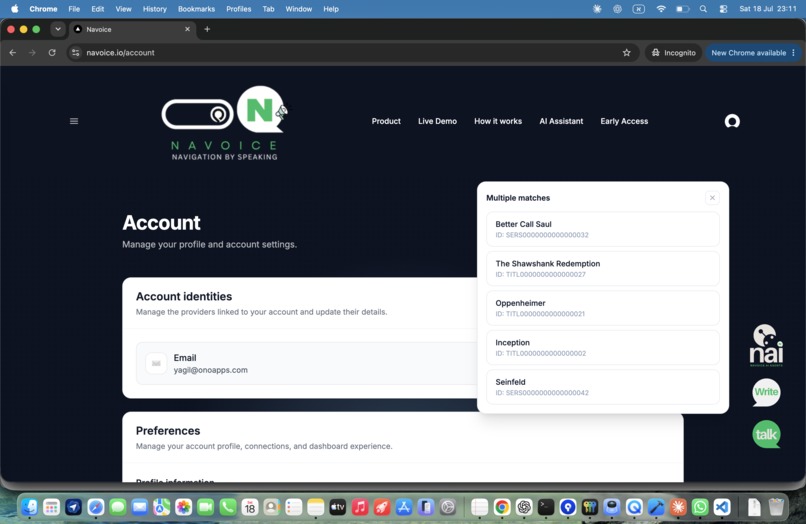Open Live Demo nav link
This screenshot has width=806, height=524.
(x=437, y=121)
